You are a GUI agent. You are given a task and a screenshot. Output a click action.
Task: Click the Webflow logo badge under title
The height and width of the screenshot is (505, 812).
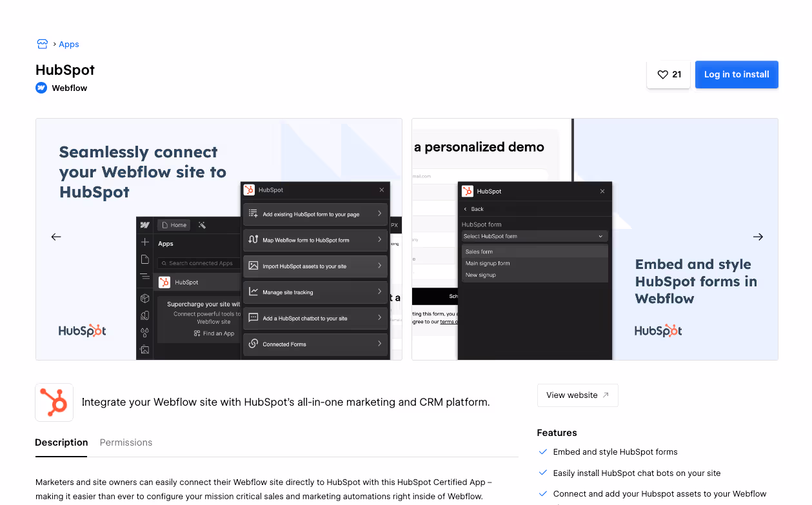click(41, 88)
